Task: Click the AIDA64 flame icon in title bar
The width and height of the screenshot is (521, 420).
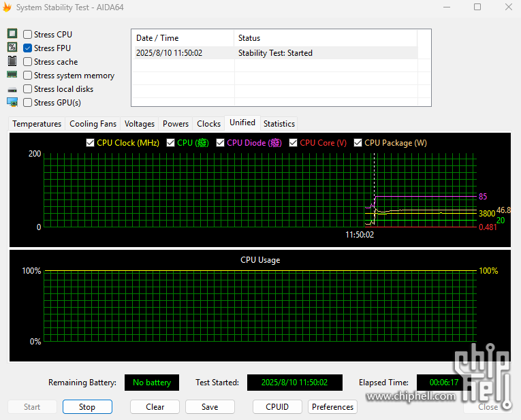Action: coord(7,7)
